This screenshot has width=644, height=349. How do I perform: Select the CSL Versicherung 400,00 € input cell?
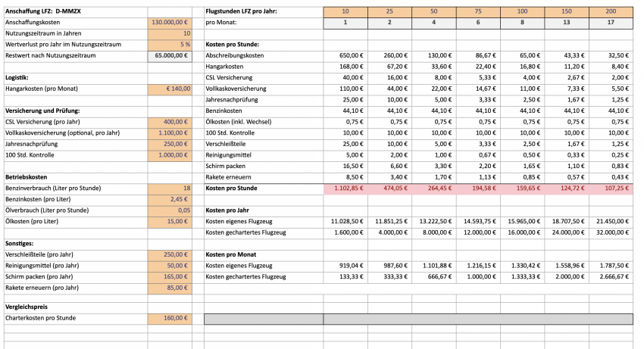pyautogui.click(x=170, y=122)
